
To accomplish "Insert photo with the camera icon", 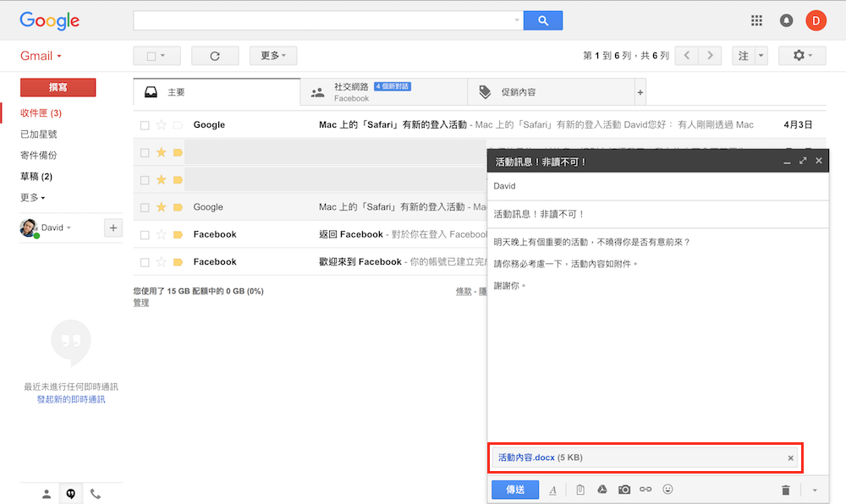I will coord(624,490).
